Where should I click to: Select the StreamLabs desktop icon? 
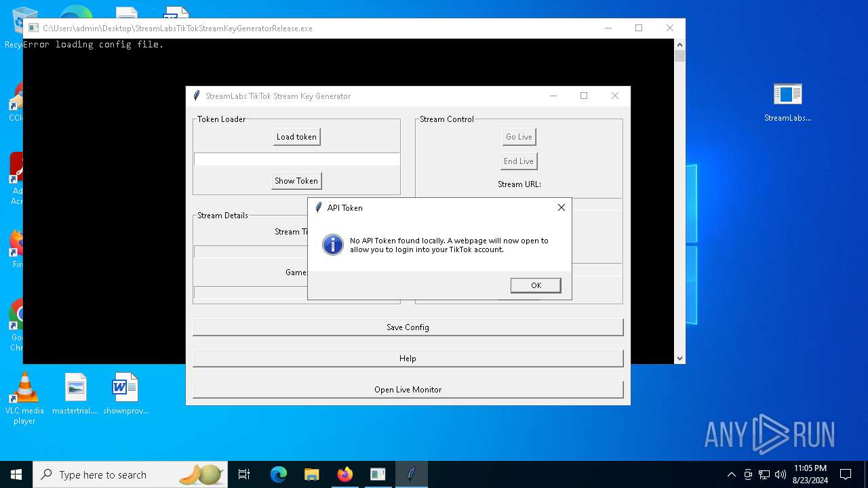click(x=788, y=102)
